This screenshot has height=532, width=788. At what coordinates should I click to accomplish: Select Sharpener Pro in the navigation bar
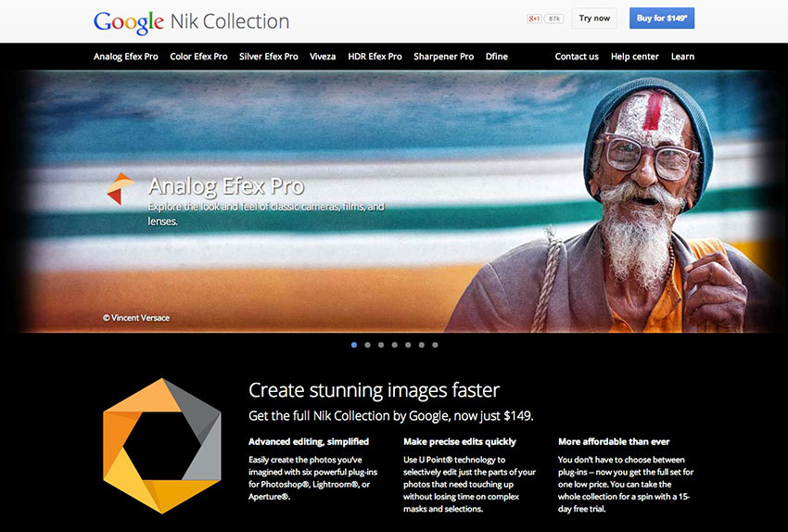point(444,57)
